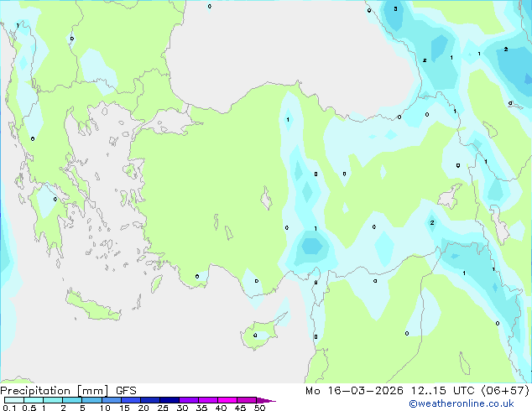Click the legend label '35'

point(201,408)
